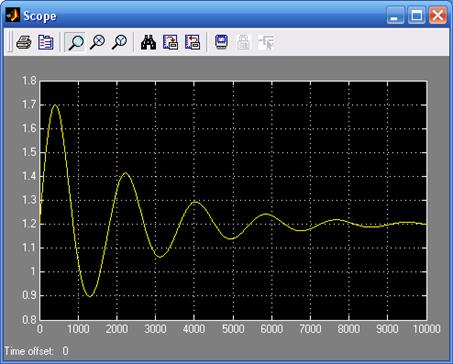Click the Scope window title text

(40, 16)
